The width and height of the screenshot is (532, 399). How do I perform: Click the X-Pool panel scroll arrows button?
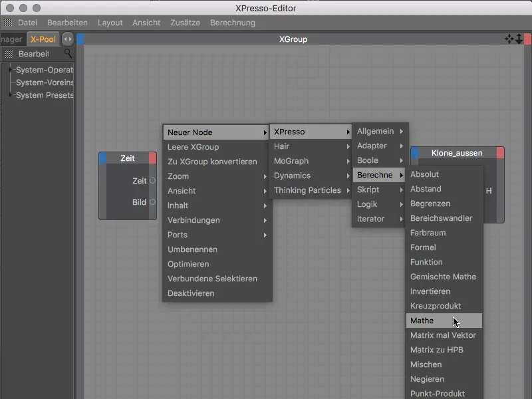point(68,39)
